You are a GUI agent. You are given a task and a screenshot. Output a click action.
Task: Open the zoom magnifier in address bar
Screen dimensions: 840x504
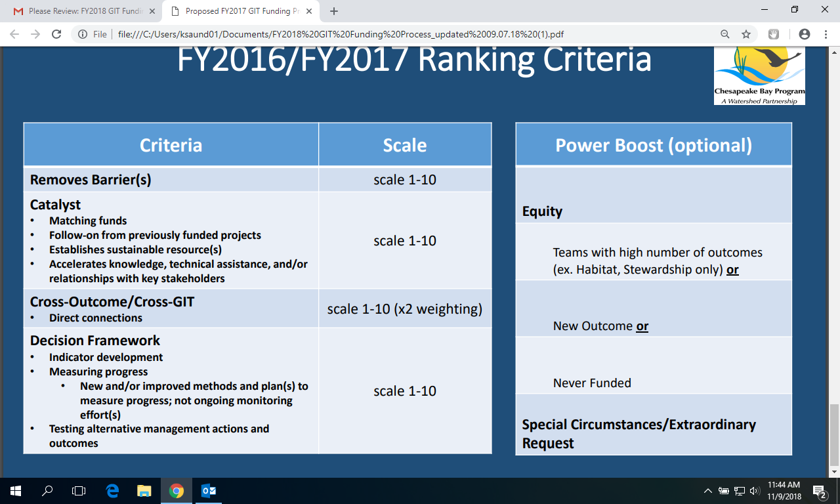click(725, 34)
